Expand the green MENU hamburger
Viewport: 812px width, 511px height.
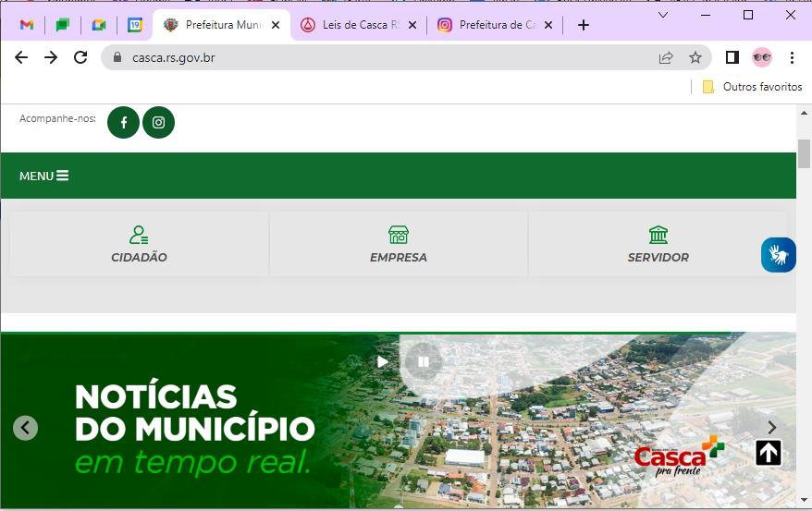44,176
